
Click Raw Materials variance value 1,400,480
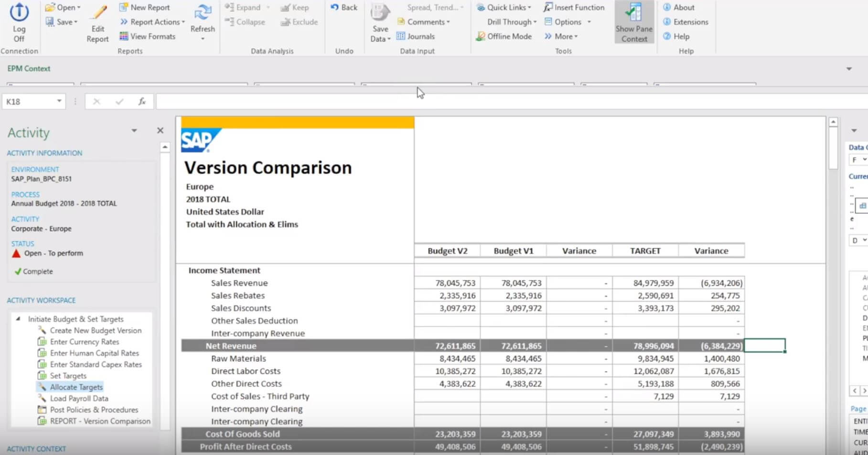(x=711, y=358)
